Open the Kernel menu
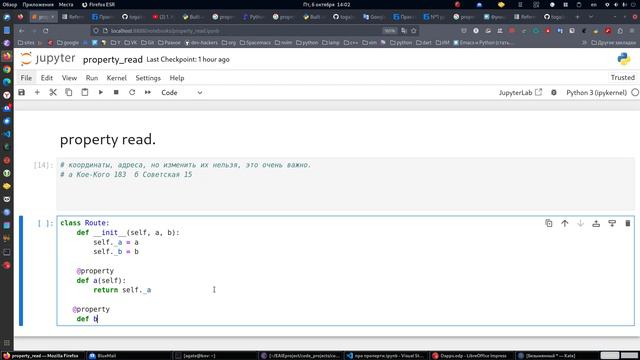 pos(117,78)
